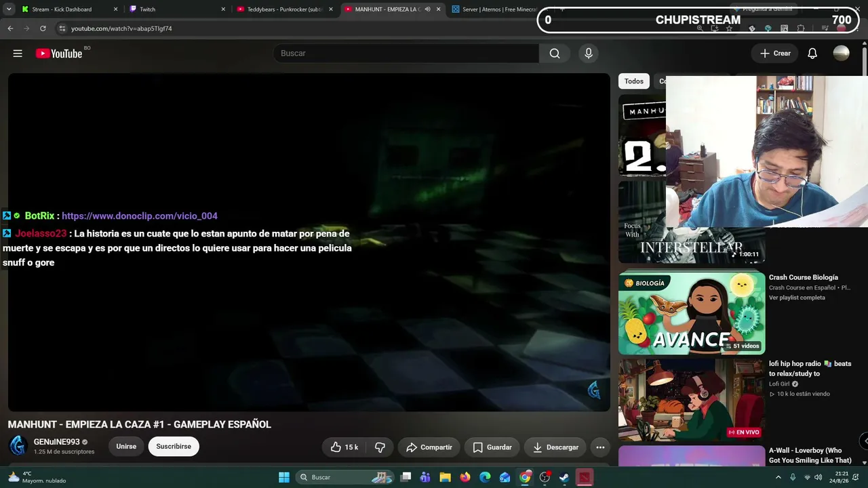The image size is (868, 488).
Task: Go to the YouTube home logo
Action: tap(59, 54)
